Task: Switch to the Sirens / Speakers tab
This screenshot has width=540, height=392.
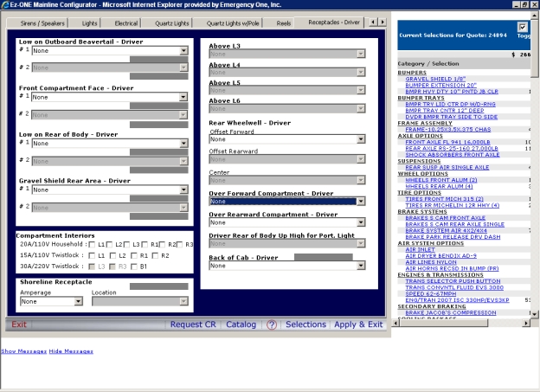Action: pos(42,23)
